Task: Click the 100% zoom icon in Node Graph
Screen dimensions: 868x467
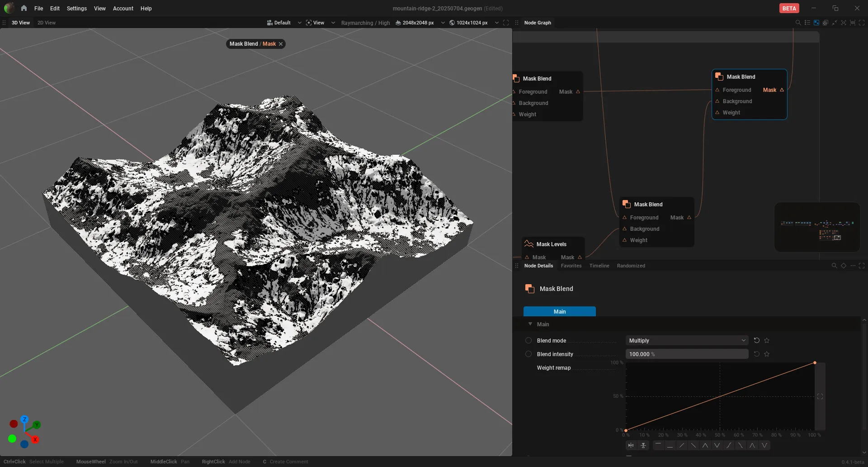Action: (853, 23)
